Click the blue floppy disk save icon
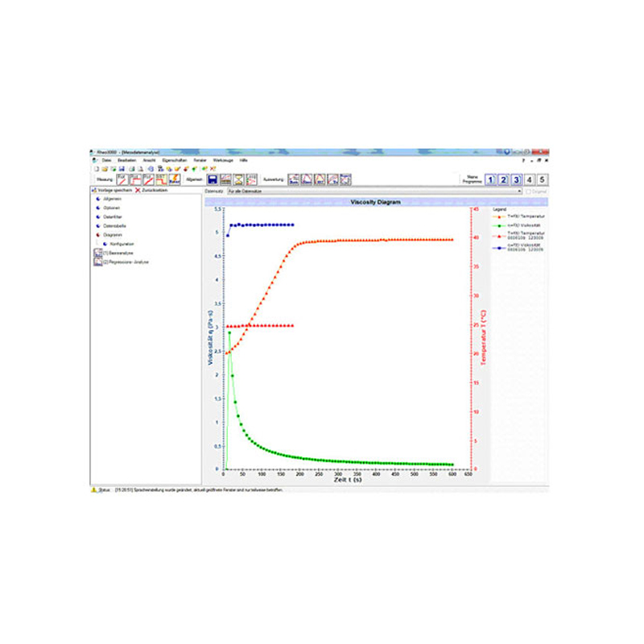 tap(213, 180)
